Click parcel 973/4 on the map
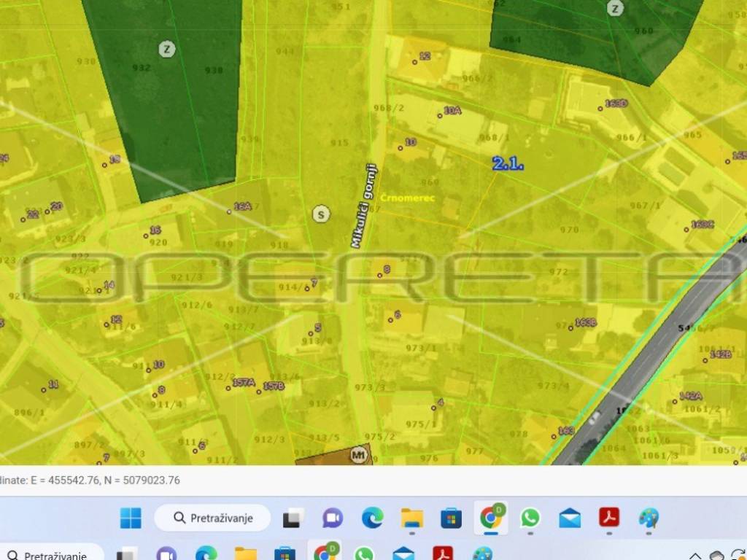Viewport: 747px width, 560px height. (x=553, y=386)
